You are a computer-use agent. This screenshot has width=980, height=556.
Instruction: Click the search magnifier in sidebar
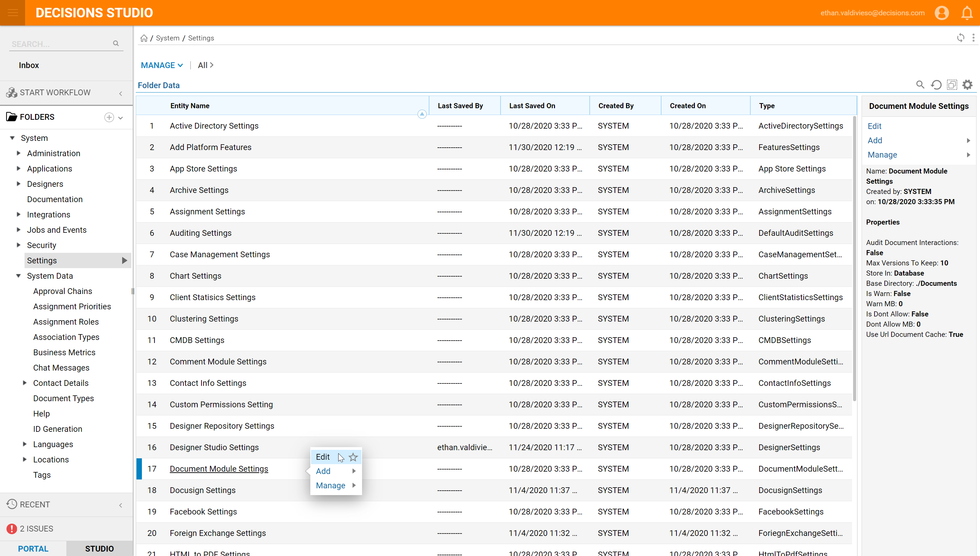tap(116, 44)
